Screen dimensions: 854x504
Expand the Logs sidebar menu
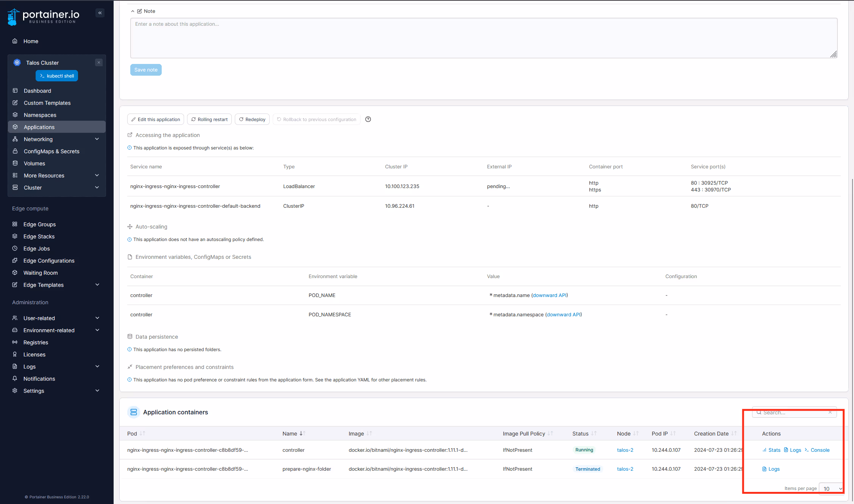coord(57,367)
